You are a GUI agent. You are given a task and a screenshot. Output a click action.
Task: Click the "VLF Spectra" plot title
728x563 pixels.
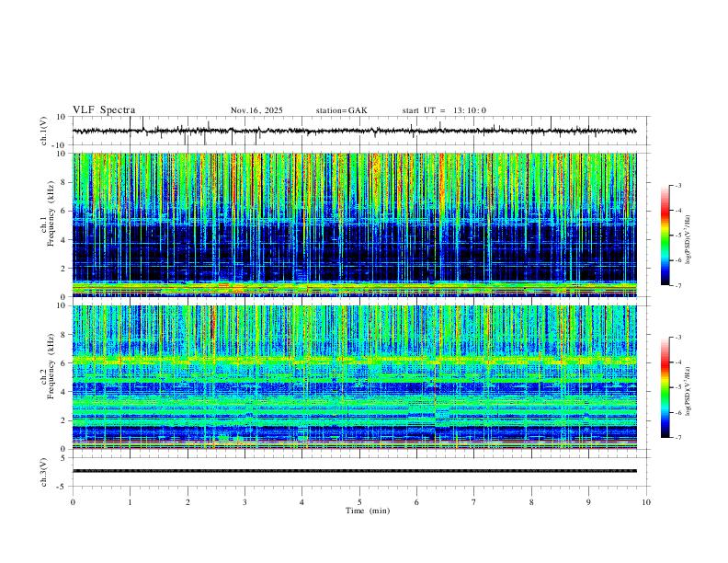104,110
